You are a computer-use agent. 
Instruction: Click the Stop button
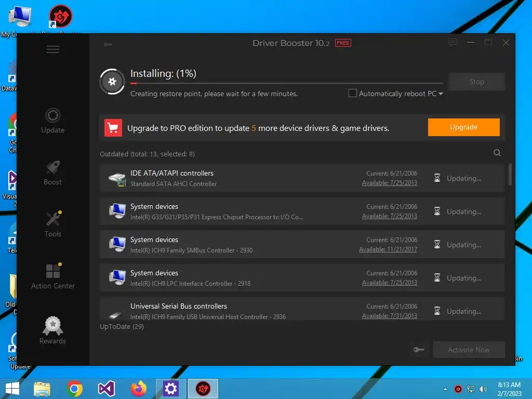click(477, 82)
